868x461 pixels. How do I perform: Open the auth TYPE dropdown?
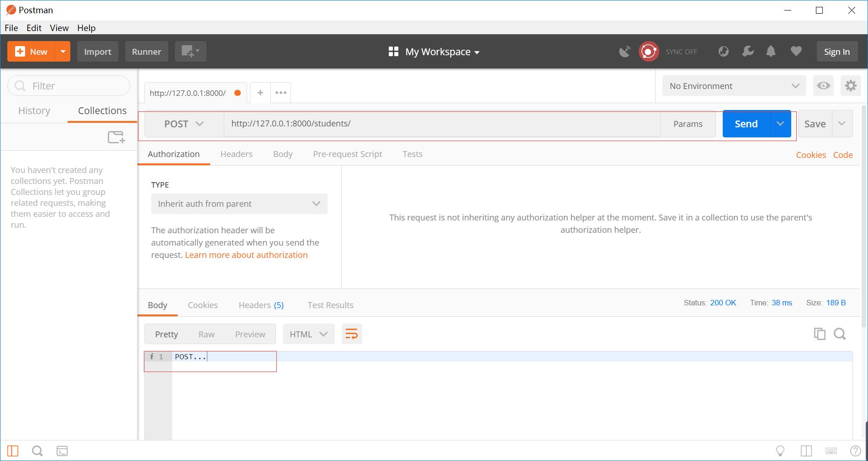[x=239, y=204]
